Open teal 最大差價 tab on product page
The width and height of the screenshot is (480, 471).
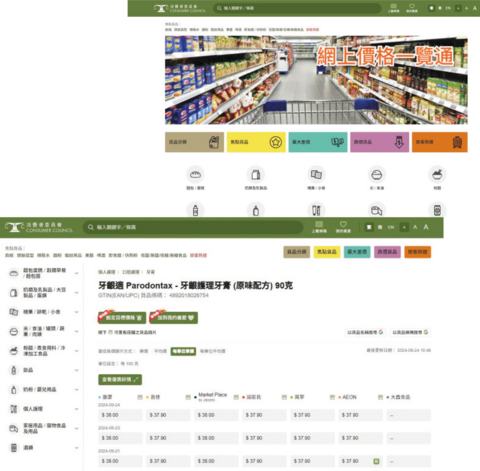[357, 252]
